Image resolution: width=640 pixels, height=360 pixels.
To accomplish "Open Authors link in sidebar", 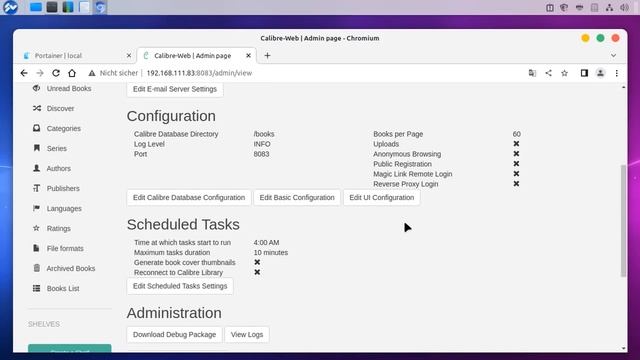I will [x=58, y=169].
